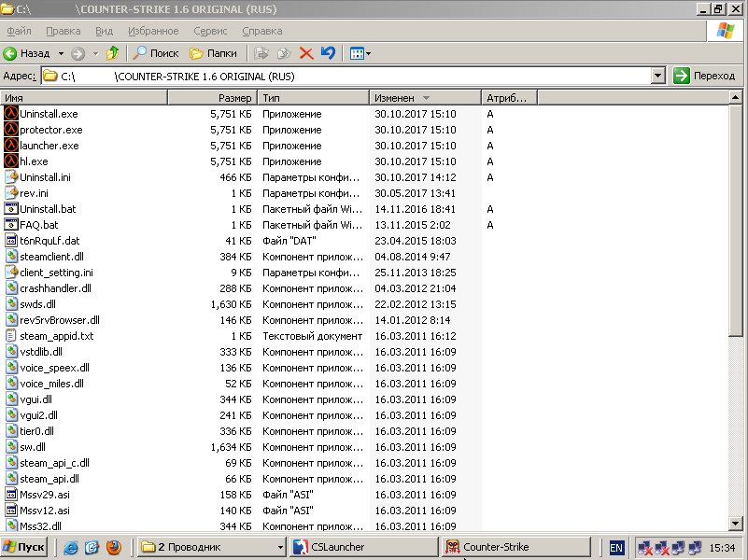Click the Back (Назад) arrow icon
The width and height of the screenshot is (748, 560).
(x=10, y=53)
